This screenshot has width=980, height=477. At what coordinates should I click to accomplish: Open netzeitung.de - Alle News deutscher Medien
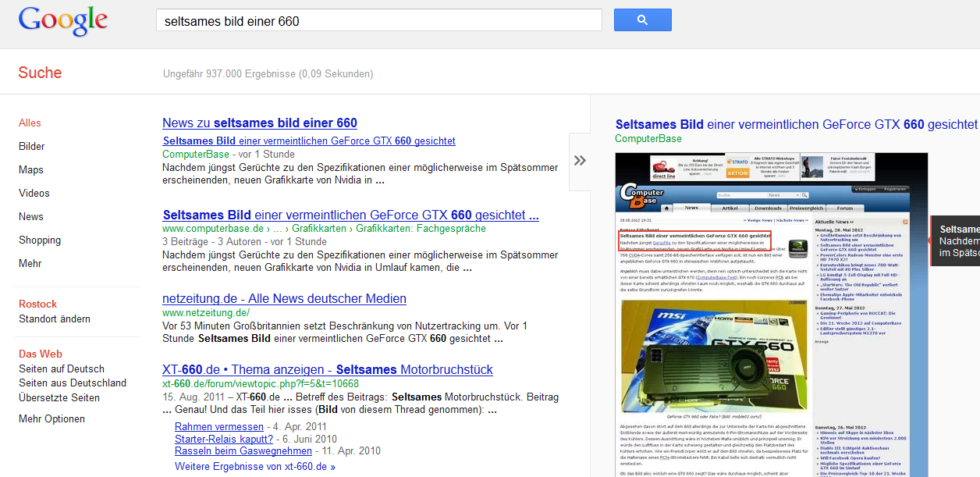point(284,298)
